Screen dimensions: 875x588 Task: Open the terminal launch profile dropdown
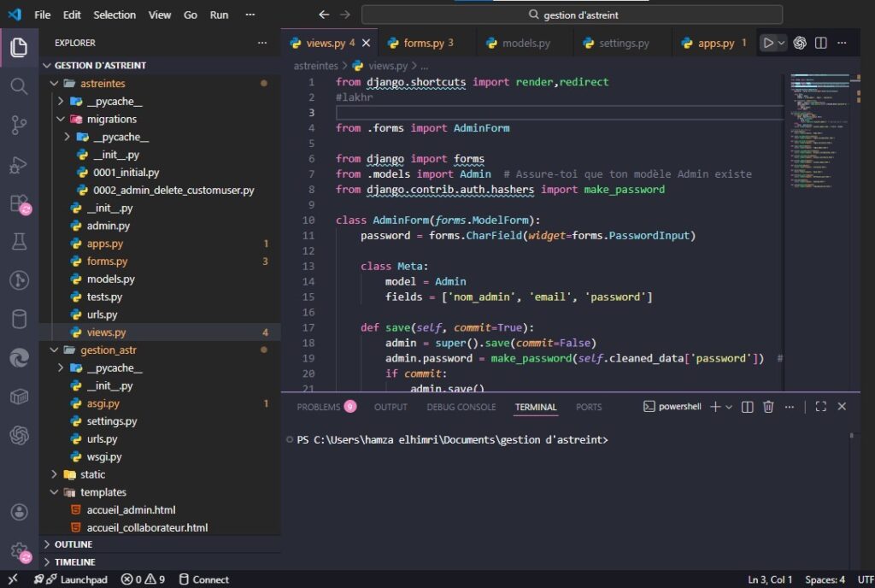pos(728,407)
